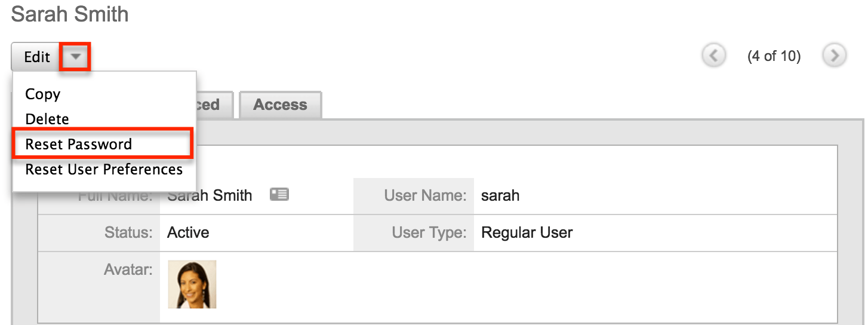The width and height of the screenshot is (868, 325).
Task: Choose Copy from the actions menu
Action: pyautogui.click(x=43, y=94)
